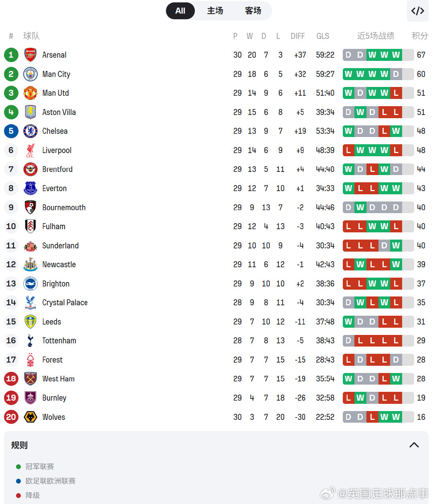Image resolution: width=433 pixels, height=504 pixels.
Task: Click the Wolves club crest
Action: pyautogui.click(x=30, y=417)
